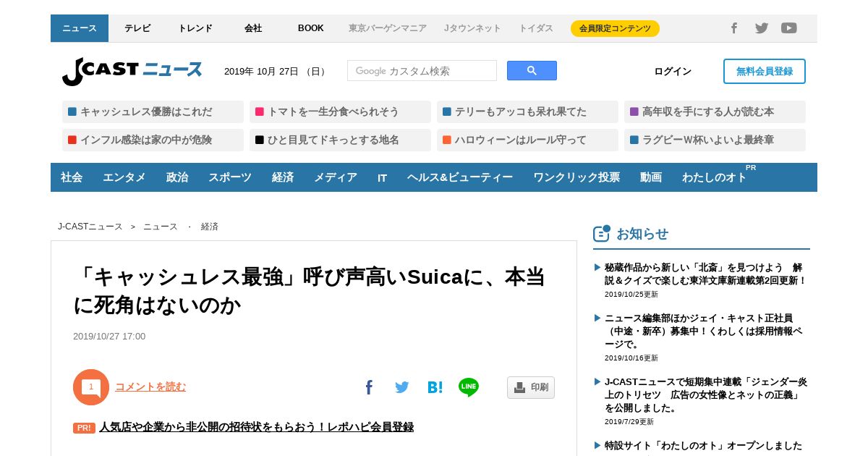Select the テレビ top tab

(x=137, y=28)
